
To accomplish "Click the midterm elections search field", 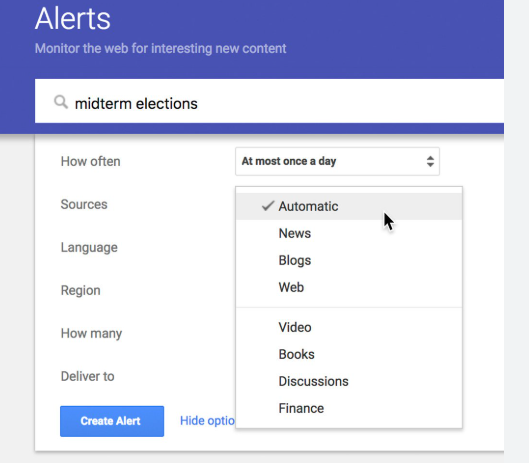I will point(269,101).
